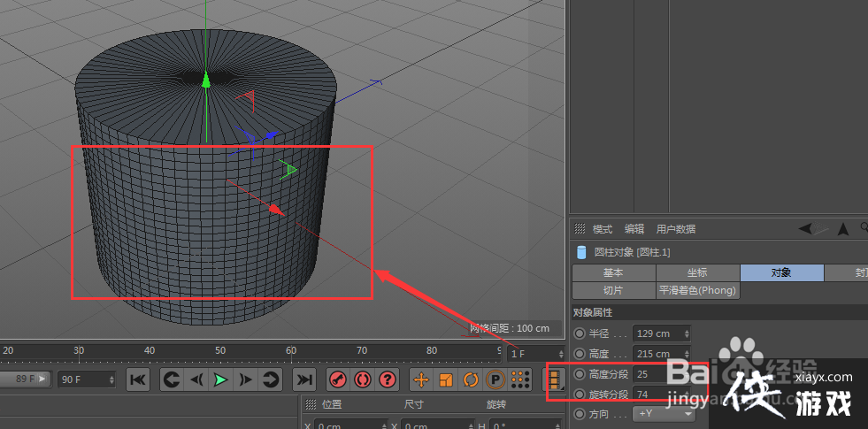
Task: Play the animation forward
Action: pos(220,379)
